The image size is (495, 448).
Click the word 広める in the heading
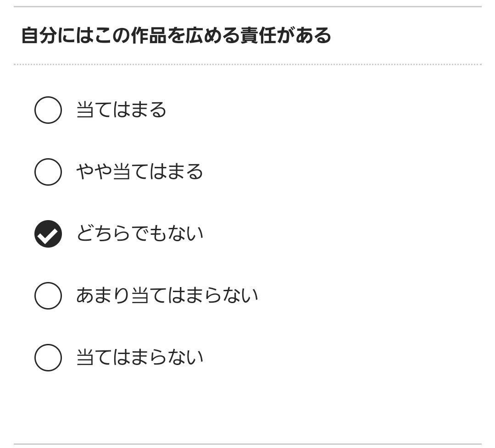[x=212, y=35]
